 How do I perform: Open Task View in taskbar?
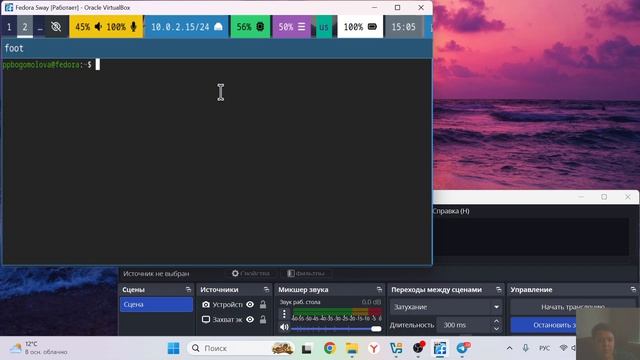pyautogui.click(x=307, y=349)
